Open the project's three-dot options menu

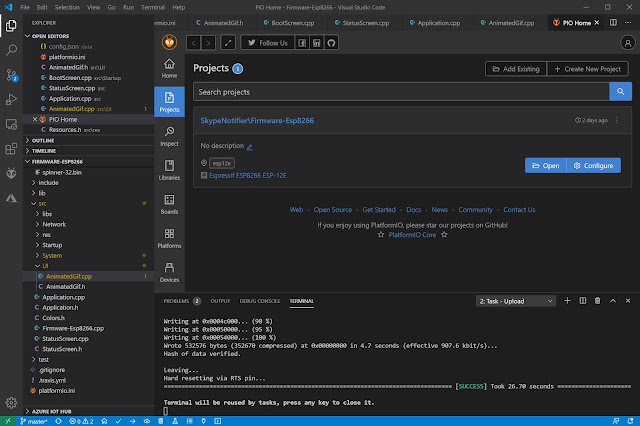617,120
